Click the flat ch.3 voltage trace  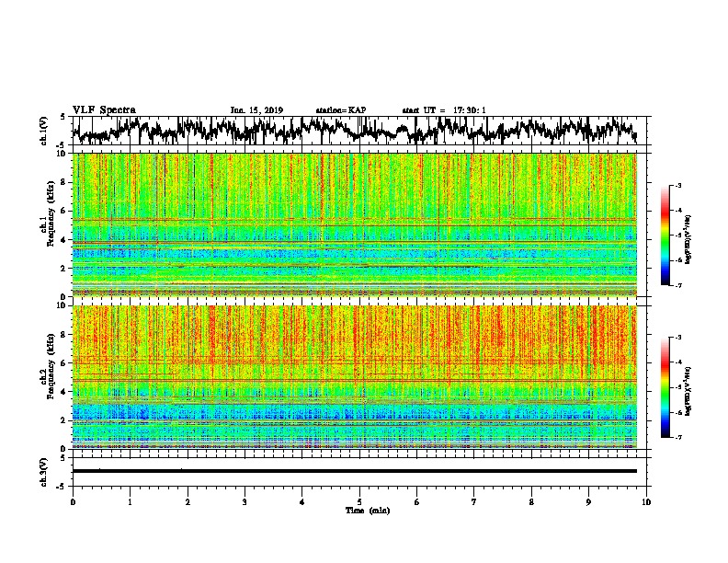tap(355, 471)
